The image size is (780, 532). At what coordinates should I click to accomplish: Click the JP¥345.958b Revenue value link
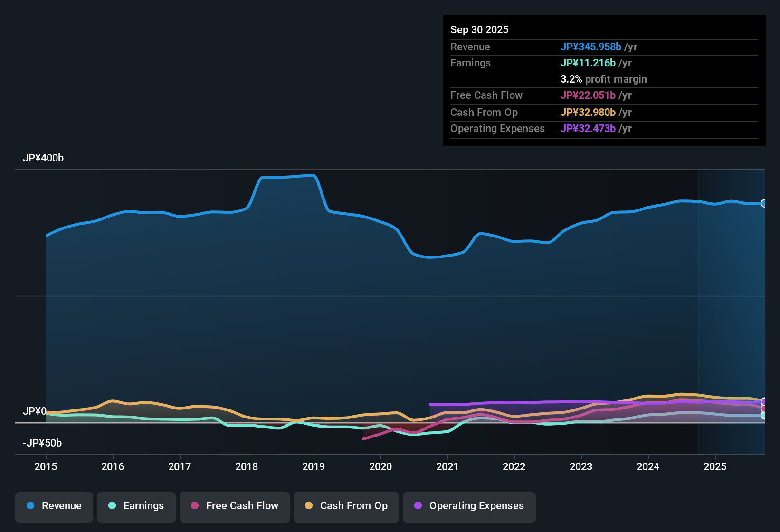(591, 47)
